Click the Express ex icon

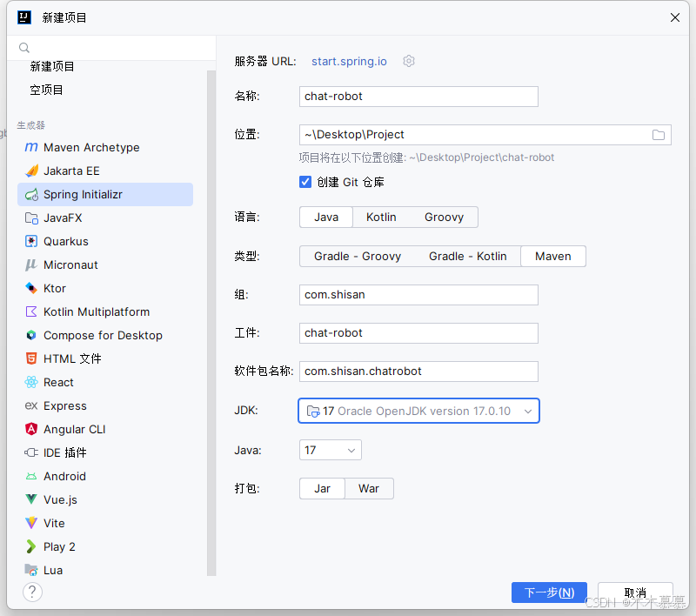(31, 405)
